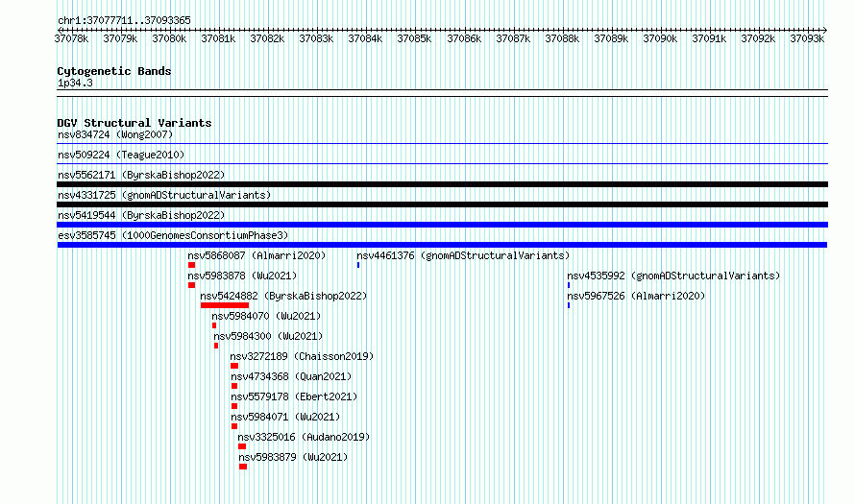Click the thin blue line under nsv834724
This screenshot has width=855, height=504.
[x=442, y=144]
